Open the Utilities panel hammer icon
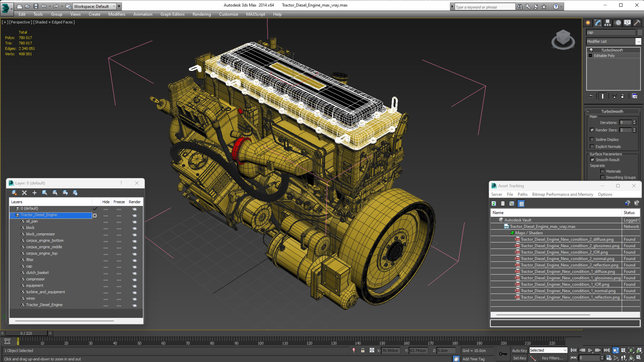Image resolution: width=644 pixels, height=362 pixels. [637, 23]
